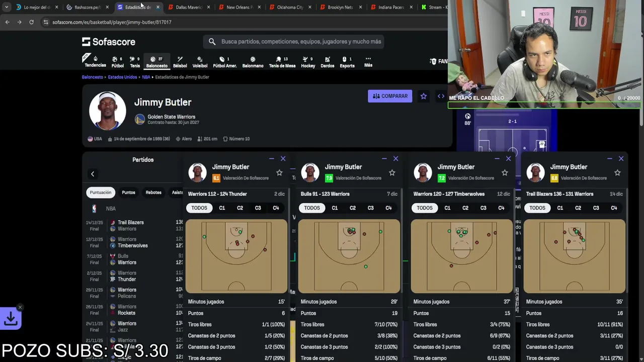The image size is (644, 362).
Task: Minimize the Warriors vs Thunder card
Action: tap(272, 159)
